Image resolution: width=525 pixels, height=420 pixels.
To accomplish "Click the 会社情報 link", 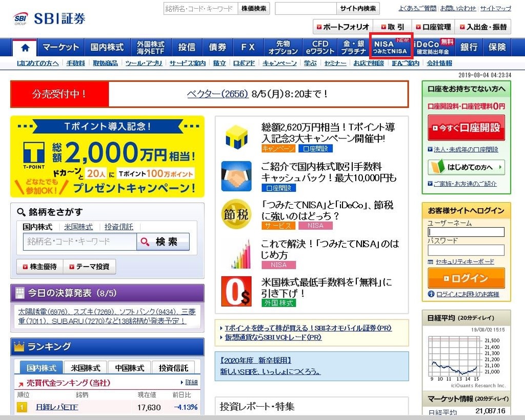I will coord(439,63).
